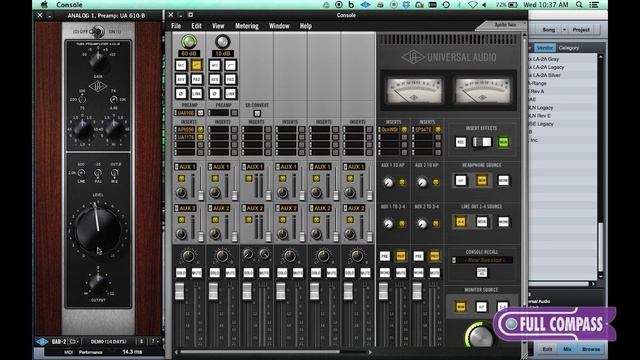
Task: Click the OUTPUT knob on the UA 610-B plugin
Action: [x=98, y=282]
